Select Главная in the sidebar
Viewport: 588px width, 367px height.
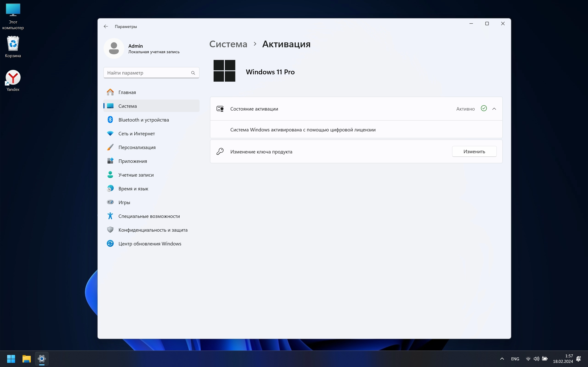point(127,92)
